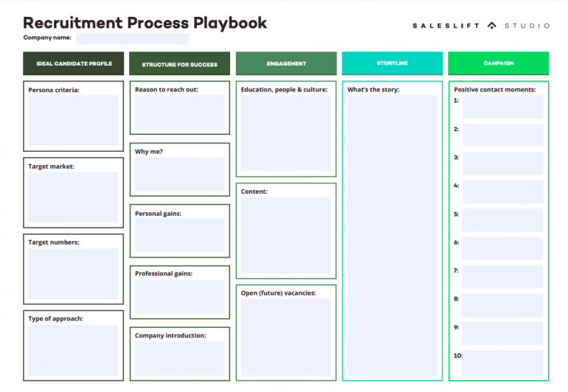This screenshot has height=392, width=568.
Task: Click positive contact moment field 7
Action: (x=502, y=277)
